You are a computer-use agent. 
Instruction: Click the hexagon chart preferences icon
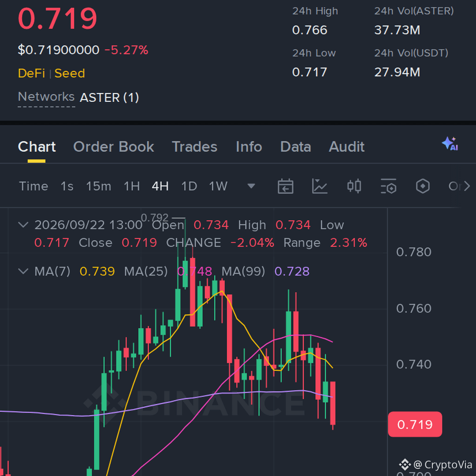(x=423, y=186)
